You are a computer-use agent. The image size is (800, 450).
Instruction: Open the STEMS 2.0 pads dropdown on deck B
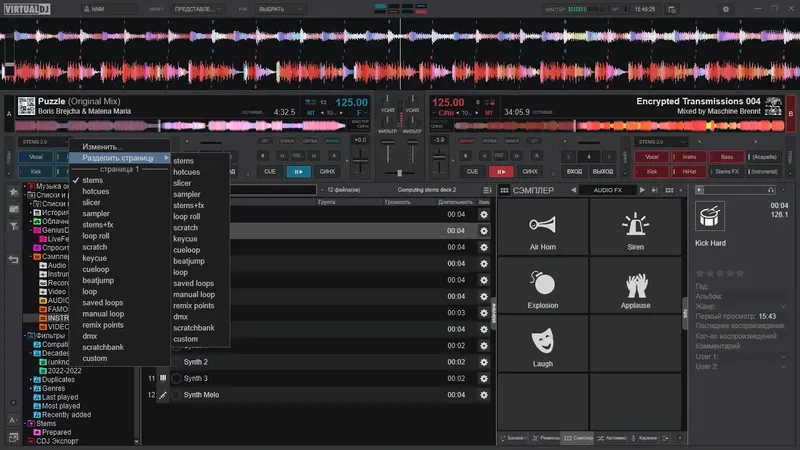[662, 142]
